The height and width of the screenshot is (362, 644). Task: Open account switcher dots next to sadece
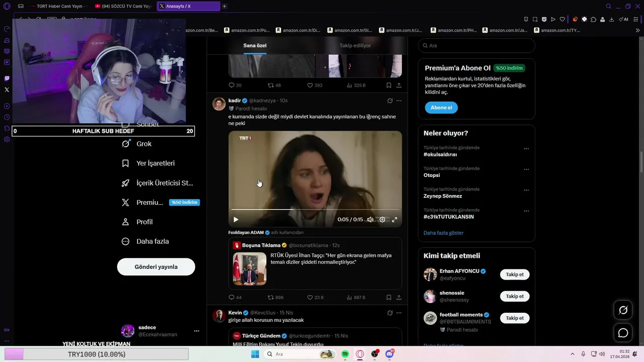click(x=197, y=331)
